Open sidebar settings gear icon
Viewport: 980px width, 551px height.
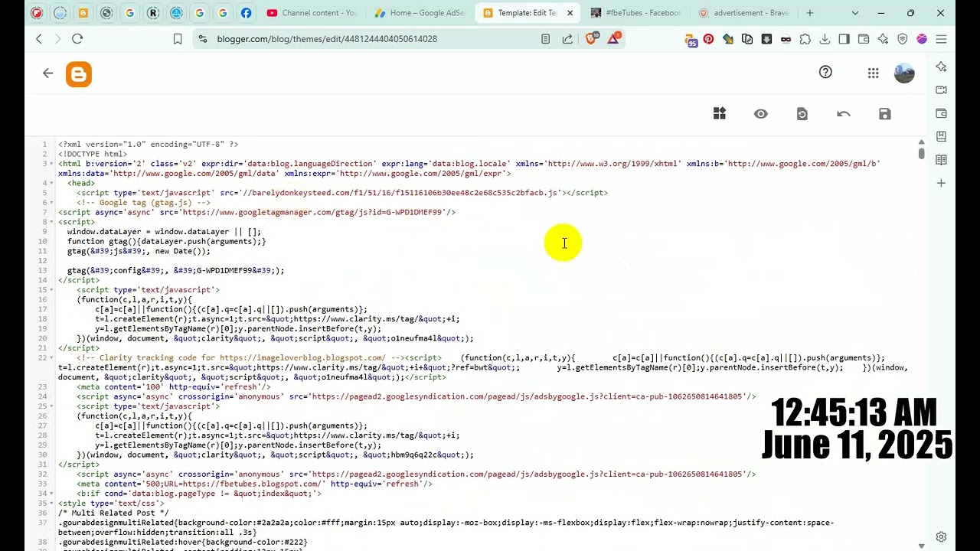point(941,536)
